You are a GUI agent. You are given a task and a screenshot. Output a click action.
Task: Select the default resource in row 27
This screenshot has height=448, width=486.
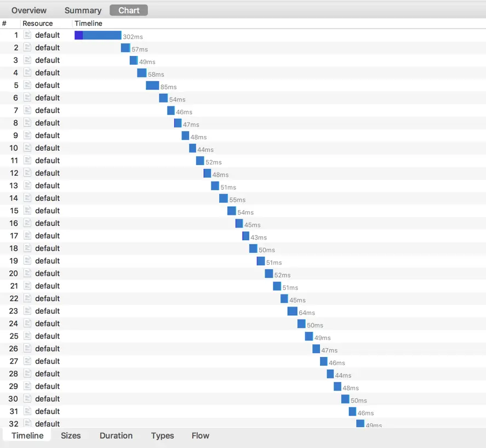tap(47, 361)
